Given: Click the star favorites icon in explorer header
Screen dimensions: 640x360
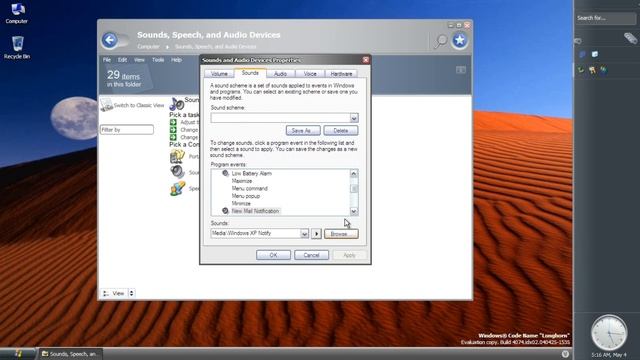Looking at the screenshot, I should [x=460, y=40].
